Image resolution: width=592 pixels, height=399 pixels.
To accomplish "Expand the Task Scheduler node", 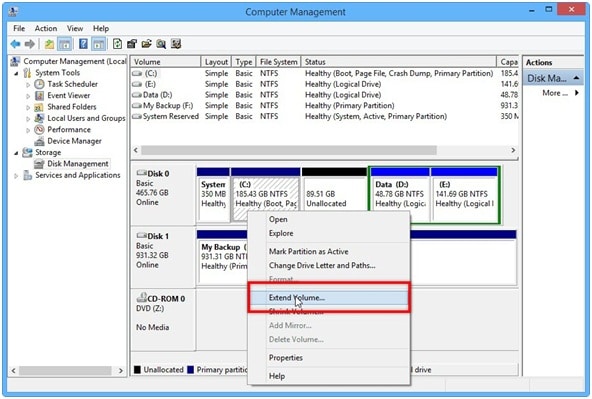I will click(x=28, y=85).
